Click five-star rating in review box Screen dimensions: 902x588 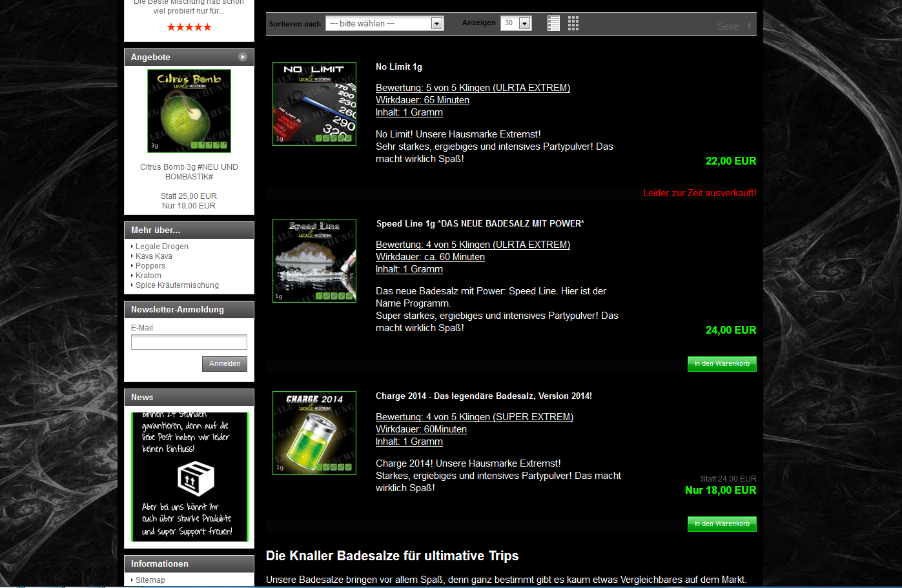click(x=189, y=27)
